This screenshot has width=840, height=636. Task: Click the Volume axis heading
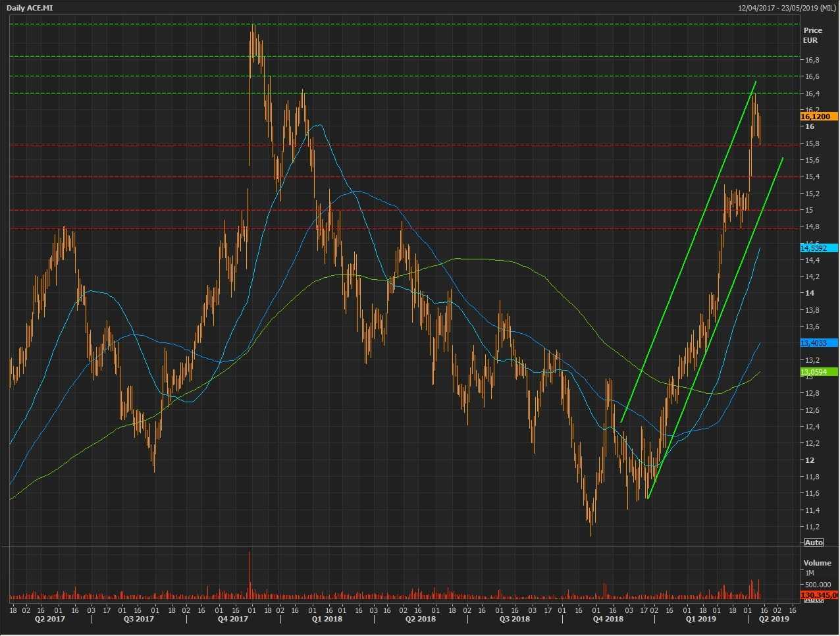pyautogui.click(x=817, y=563)
